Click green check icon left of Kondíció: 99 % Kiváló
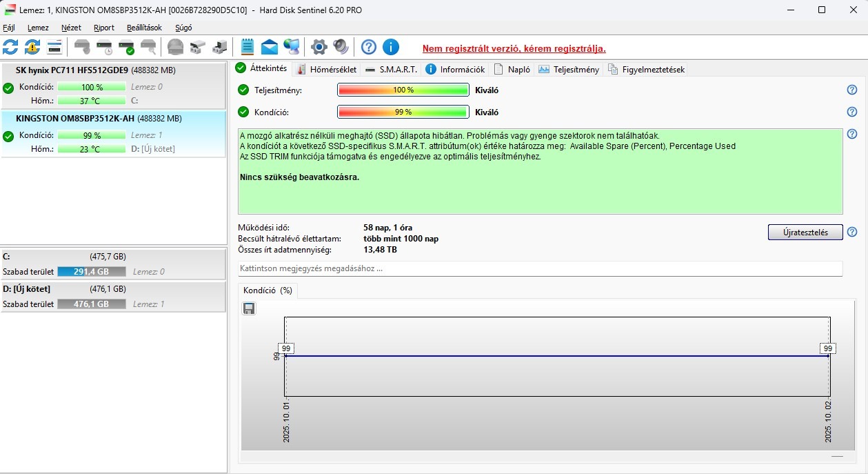The image size is (868, 474). (x=243, y=112)
